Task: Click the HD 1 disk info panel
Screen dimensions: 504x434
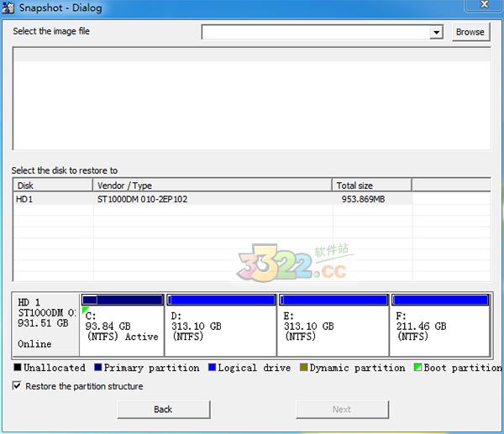Action: tap(45, 323)
